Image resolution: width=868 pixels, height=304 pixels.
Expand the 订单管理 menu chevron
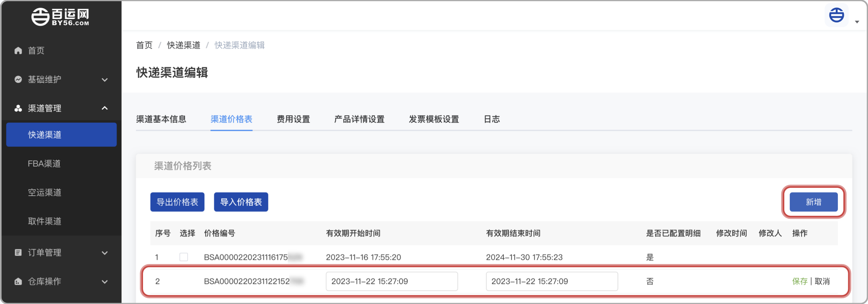tap(105, 253)
